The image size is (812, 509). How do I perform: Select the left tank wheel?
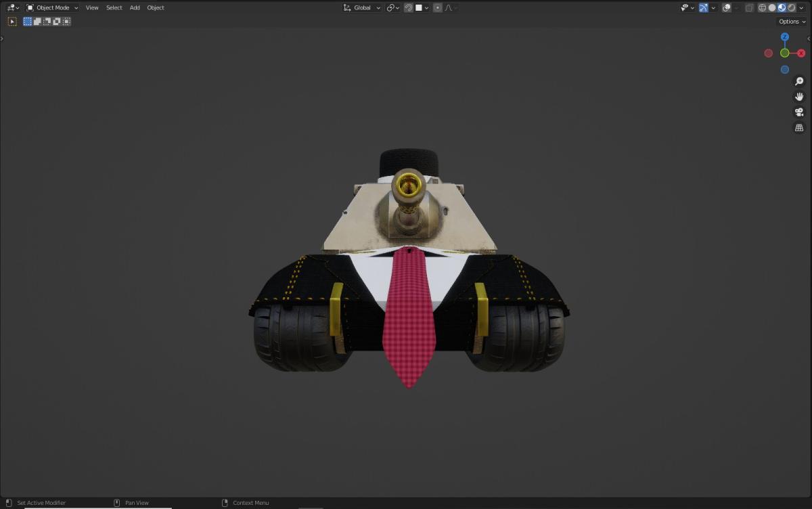click(298, 337)
